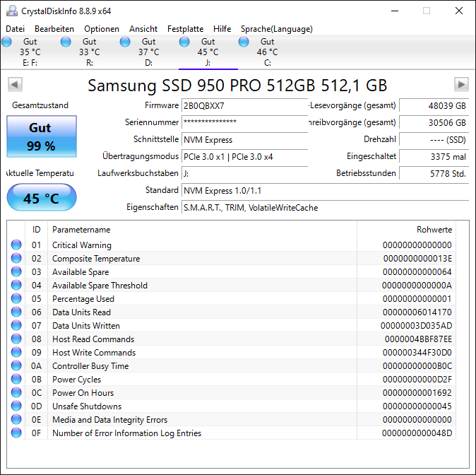Click the Samsung SSD 950 PRO title

[237, 86]
